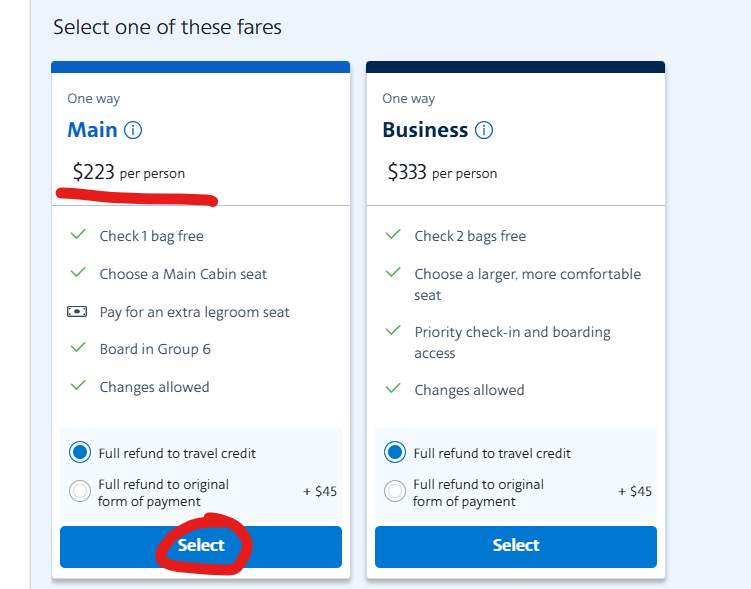Click the "Select one of these fares" heading

167,27
